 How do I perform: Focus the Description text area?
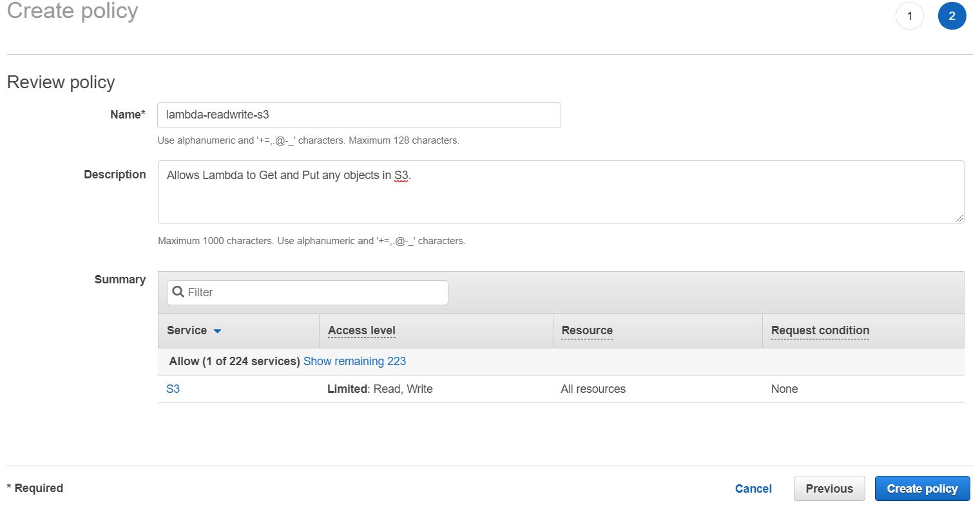coord(560,192)
